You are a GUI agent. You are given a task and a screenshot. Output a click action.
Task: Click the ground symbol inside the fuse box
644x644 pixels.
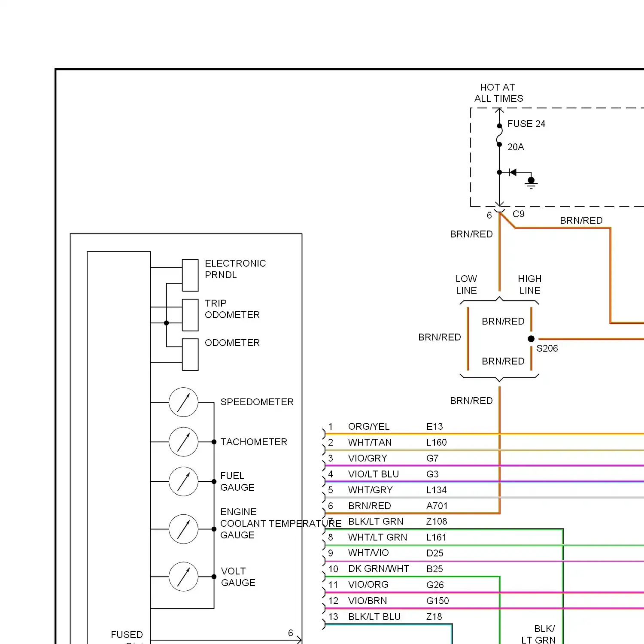click(x=531, y=182)
